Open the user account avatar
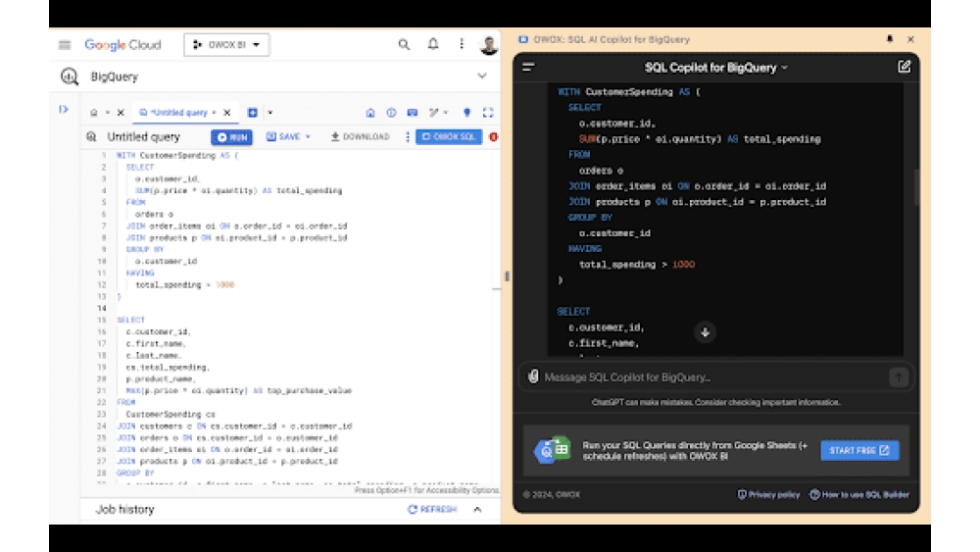980x552 pixels. pos(489,45)
